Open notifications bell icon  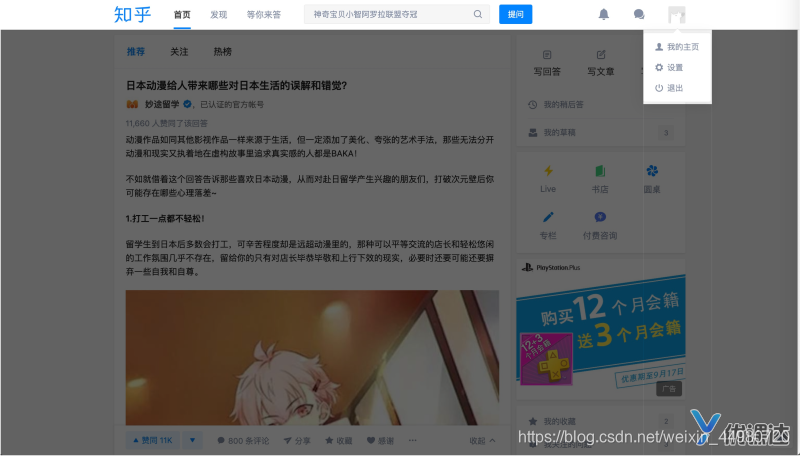[604, 14]
